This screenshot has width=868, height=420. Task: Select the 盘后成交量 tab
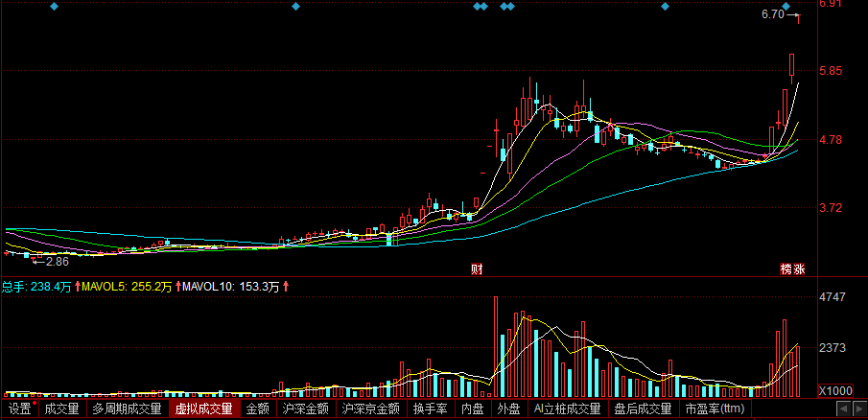[x=644, y=409]
